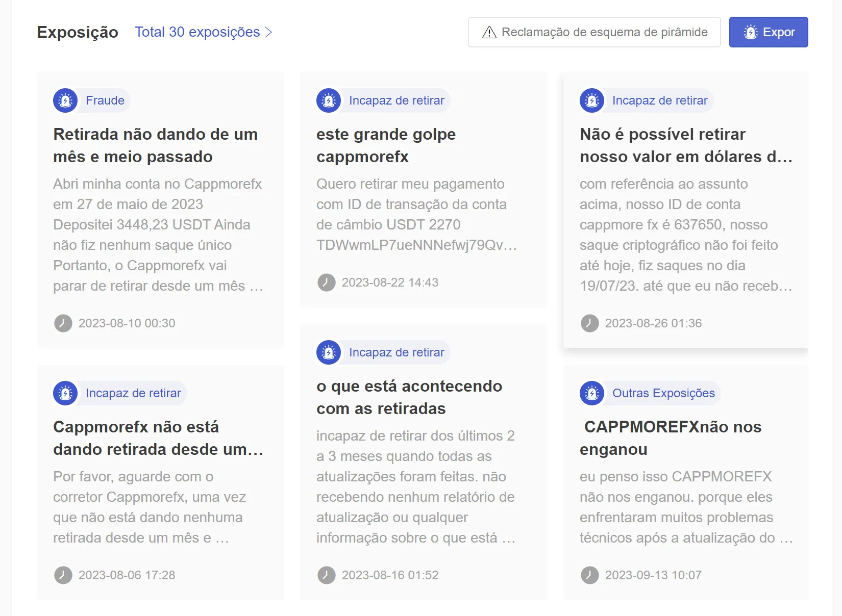Click the Exposição section heading
Image resolution: width=842 pixels, height=616 pixels.
(x=78, y=32)
